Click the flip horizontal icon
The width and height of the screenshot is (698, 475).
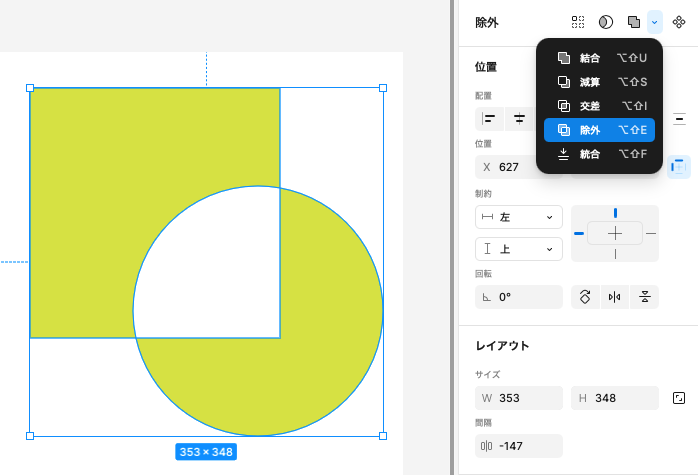coord(615,297)
